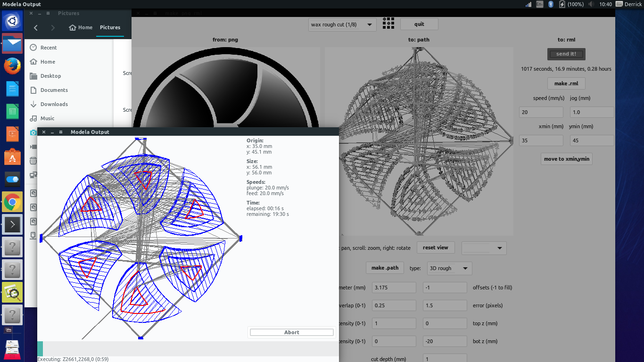Select the Home path tab in Files
The width and height of the screenshot is (644, 362).
coord(81,27)
